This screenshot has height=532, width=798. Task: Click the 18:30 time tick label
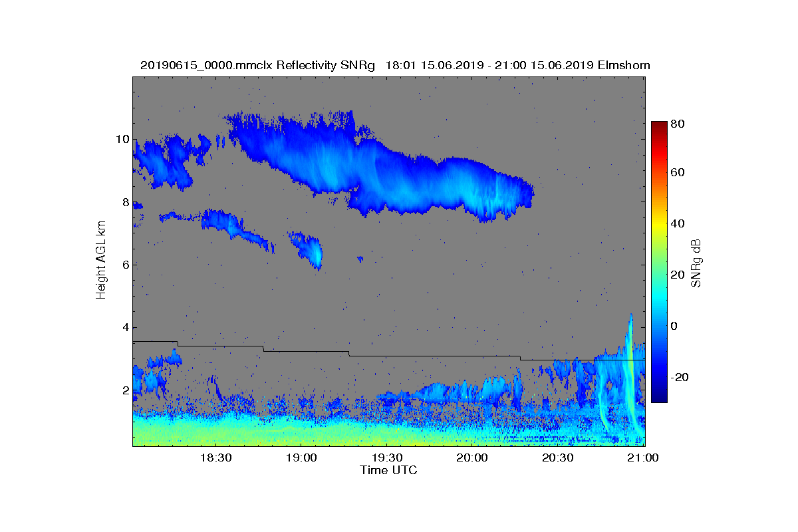[215, 458]
